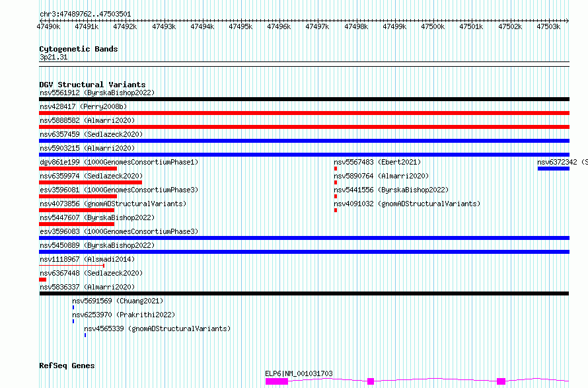Click the red bar under nsv4073856
The width and height of the screenshot is (588, 388).
[x=77, y=210]
